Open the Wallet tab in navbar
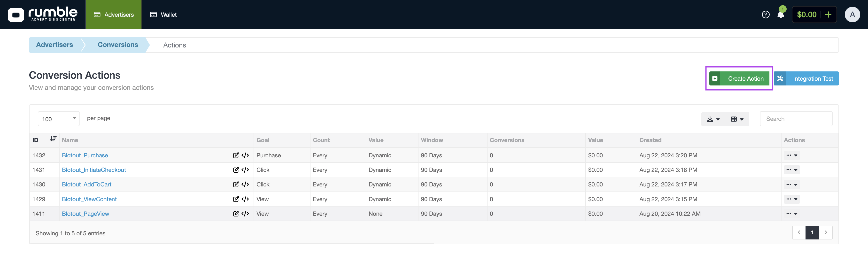 click(x=163, y=15)
